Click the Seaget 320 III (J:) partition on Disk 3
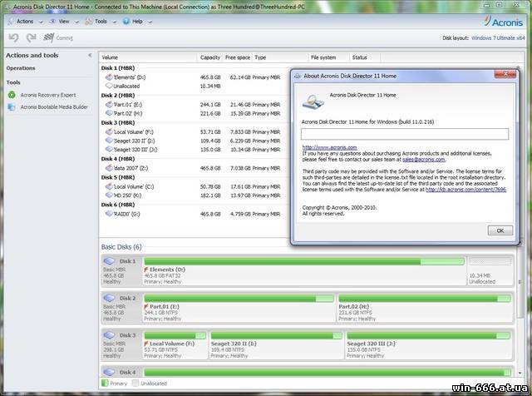Image resolution: width=532 pixels, height=396 pixels. (429, 344)
